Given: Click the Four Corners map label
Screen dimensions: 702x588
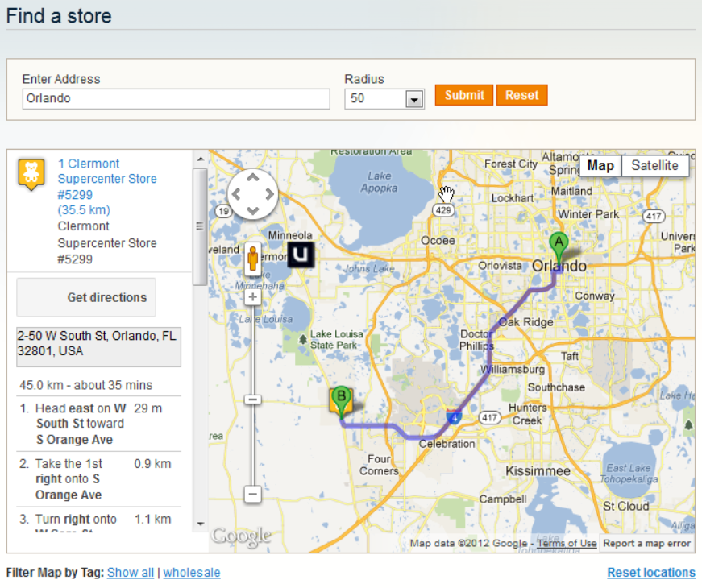Looking at the screenshot, I should [x=379, y=465].
